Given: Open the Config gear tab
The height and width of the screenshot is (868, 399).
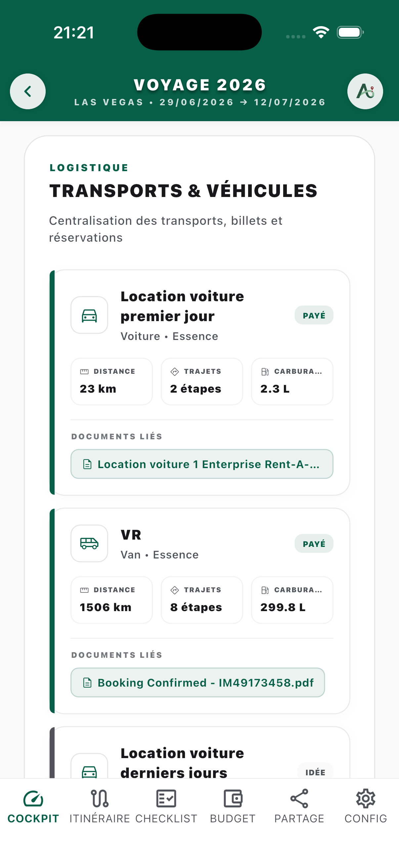Looking at the screenshot, I should [x=366, y=807].
